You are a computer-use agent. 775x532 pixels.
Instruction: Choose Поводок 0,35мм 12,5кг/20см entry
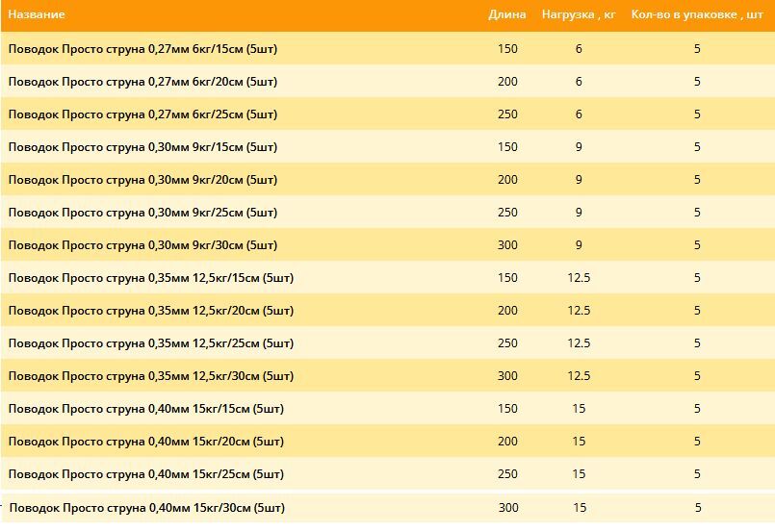387,310
